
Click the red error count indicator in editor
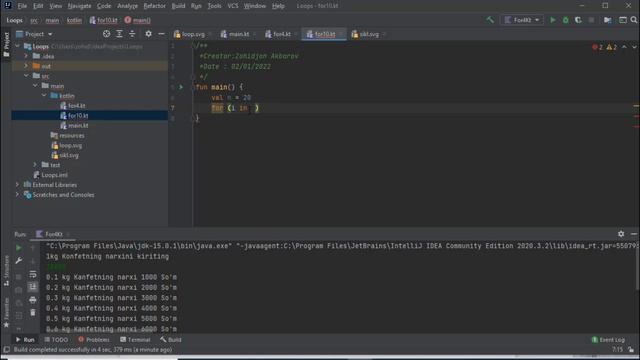click(x=598, y=47)
